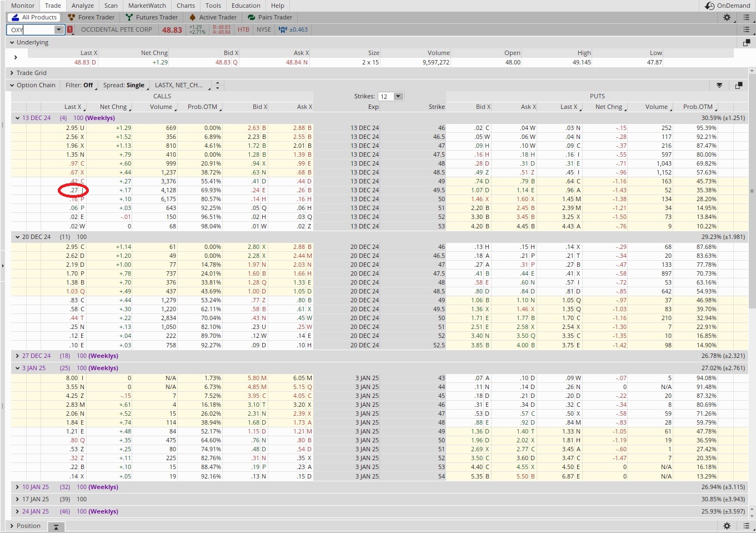This screenshot has width=756, height=533.
Task: Switch to the Forex Trader tab
Action: (91, 17)
